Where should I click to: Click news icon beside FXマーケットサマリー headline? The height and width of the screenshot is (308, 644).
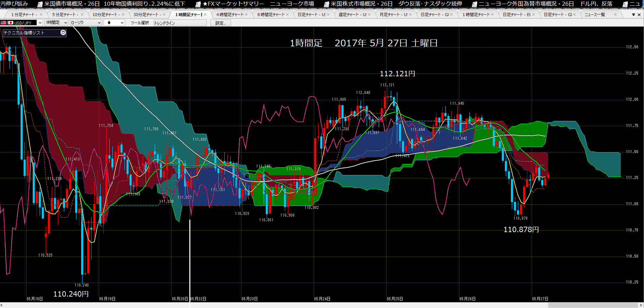tap(198, 4)
